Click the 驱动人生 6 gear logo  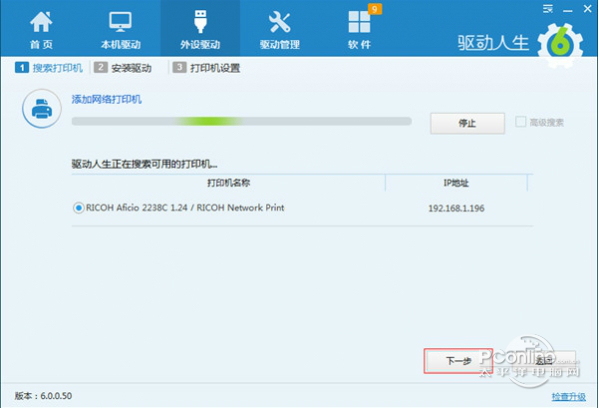(560, 45)
